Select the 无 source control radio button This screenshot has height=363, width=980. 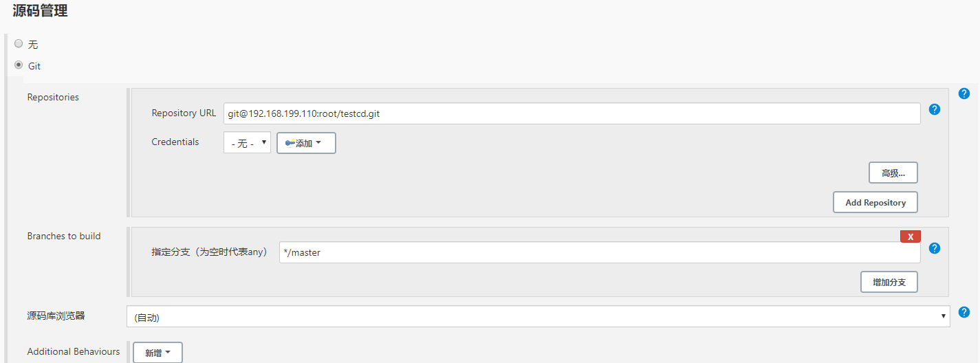tap(19, 43)
